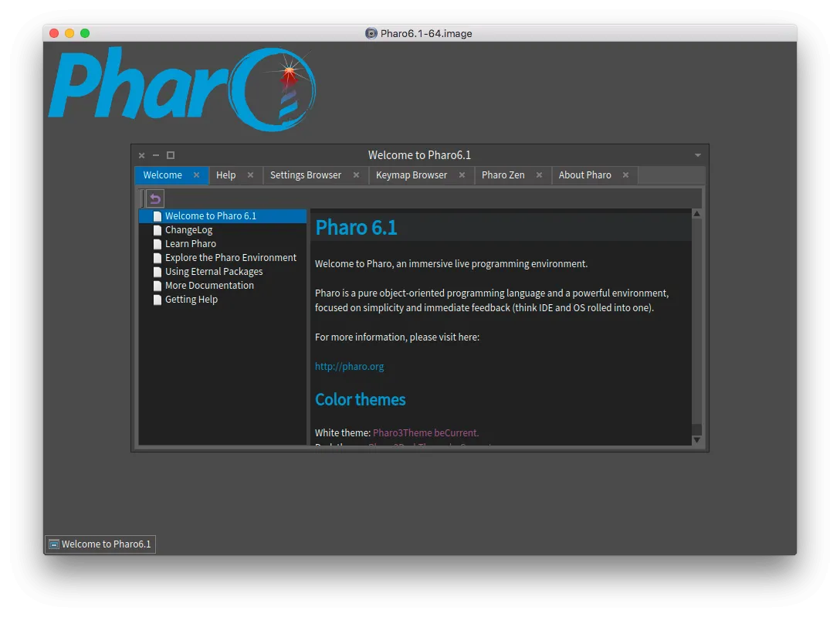Click the green macOS zoom button

(85, 33)
